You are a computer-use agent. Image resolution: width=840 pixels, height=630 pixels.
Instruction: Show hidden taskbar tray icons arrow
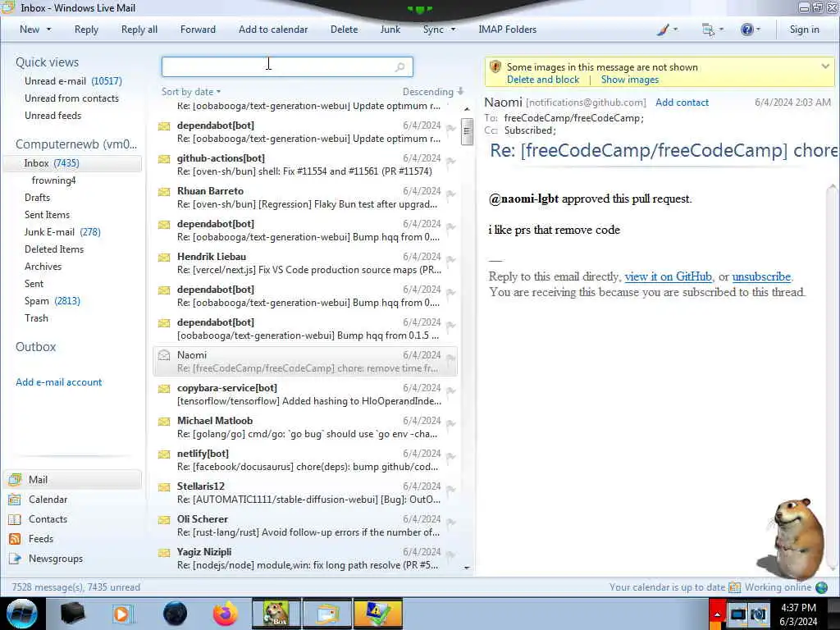[x=717, y=614]
